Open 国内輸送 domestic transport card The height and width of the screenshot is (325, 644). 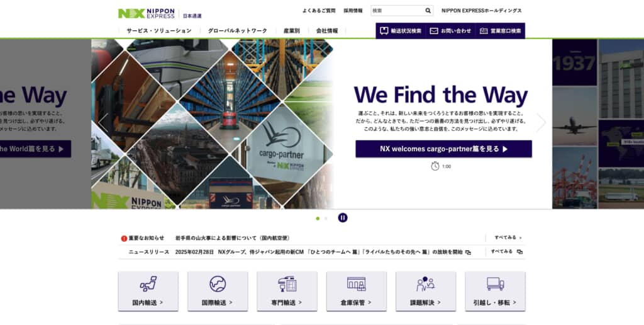[x=148, y=291]
